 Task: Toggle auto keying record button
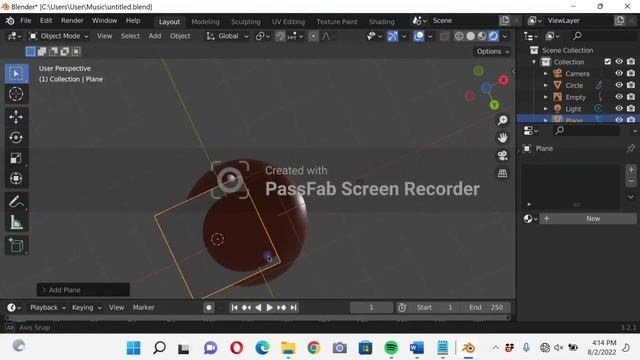click(x=209, y=307)
